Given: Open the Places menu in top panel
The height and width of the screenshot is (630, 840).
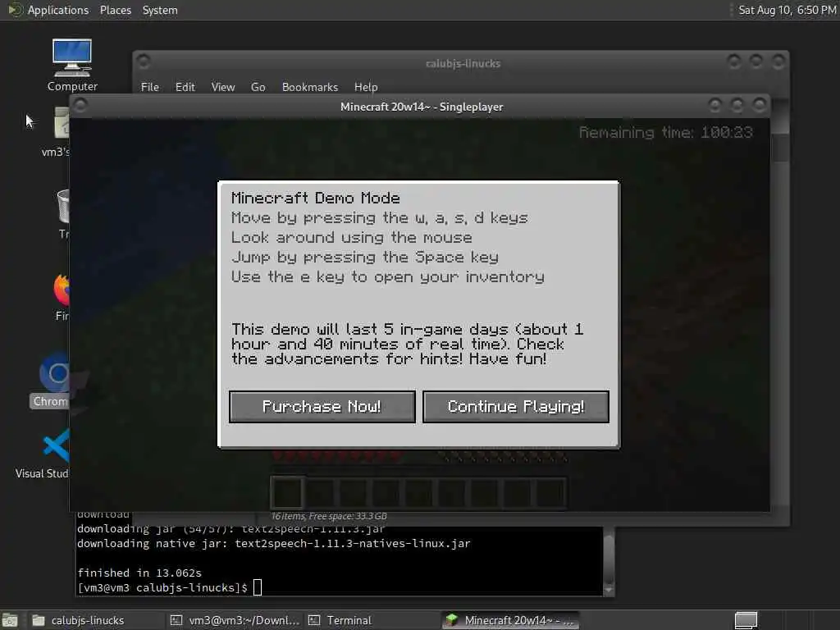Looking at the screenshot, I should [x=115, y=10].
